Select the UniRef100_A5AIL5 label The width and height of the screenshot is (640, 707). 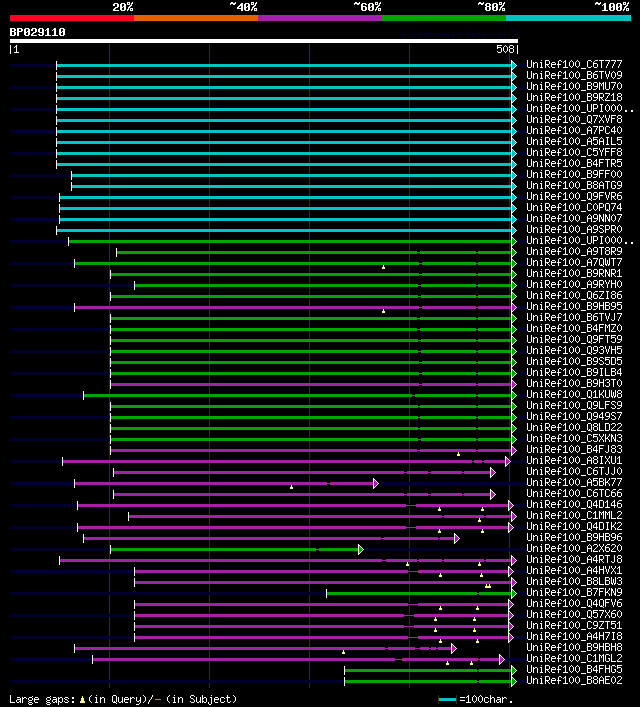(574, 142)
